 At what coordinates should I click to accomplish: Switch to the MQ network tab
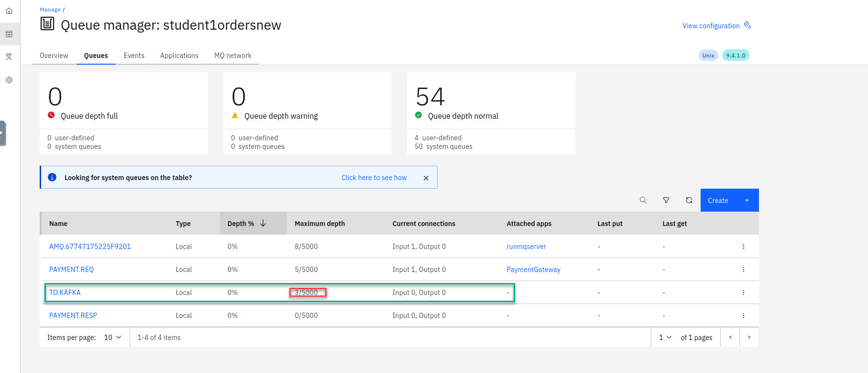233,56
